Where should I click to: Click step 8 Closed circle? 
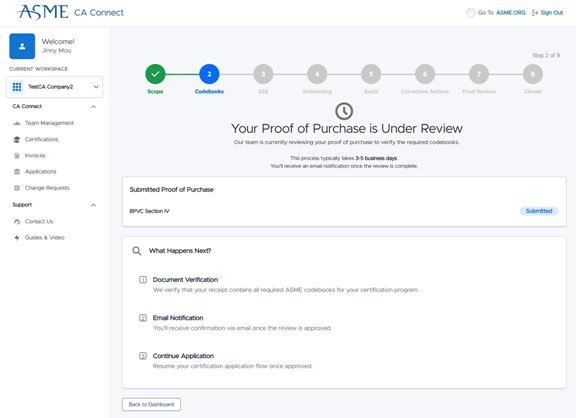point(533,74)
